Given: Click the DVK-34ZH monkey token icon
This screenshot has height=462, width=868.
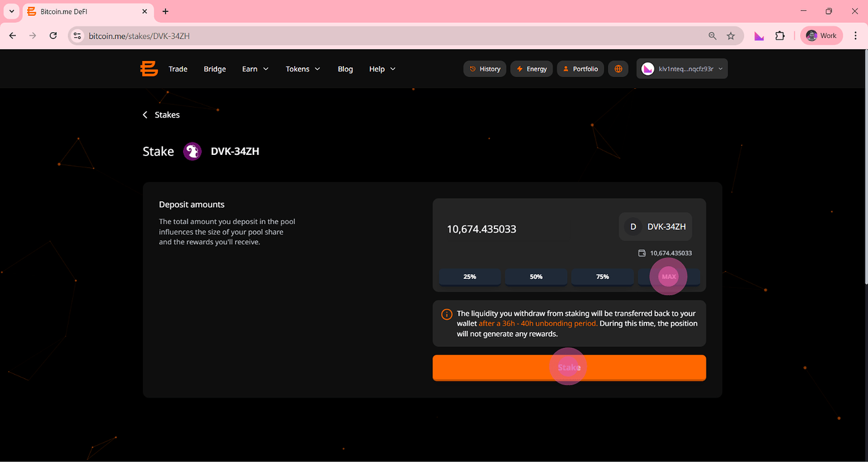Looking at the screenshot, I should 192,152.
